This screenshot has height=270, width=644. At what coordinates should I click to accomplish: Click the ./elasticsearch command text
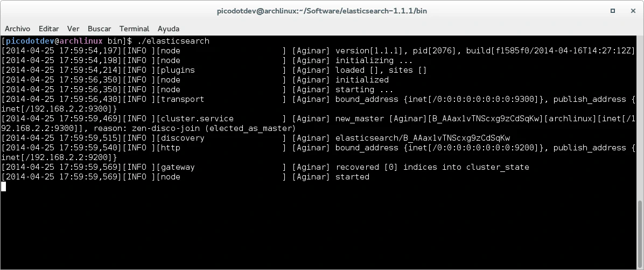click(173, 41)
